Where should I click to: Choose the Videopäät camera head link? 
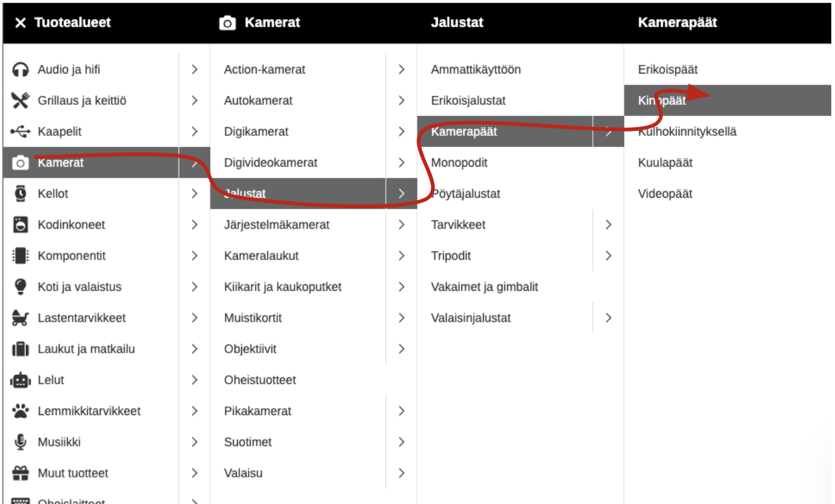[x=665, y=194]
